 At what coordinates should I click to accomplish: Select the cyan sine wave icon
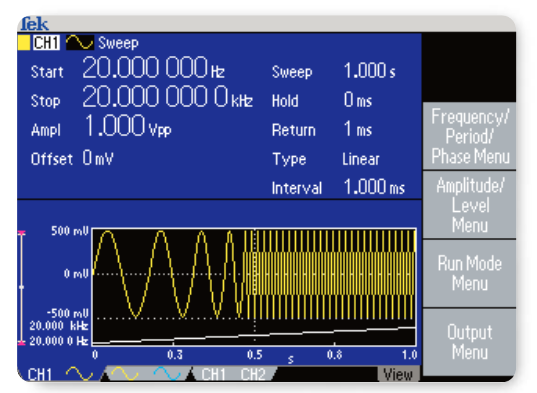[167, 374]
